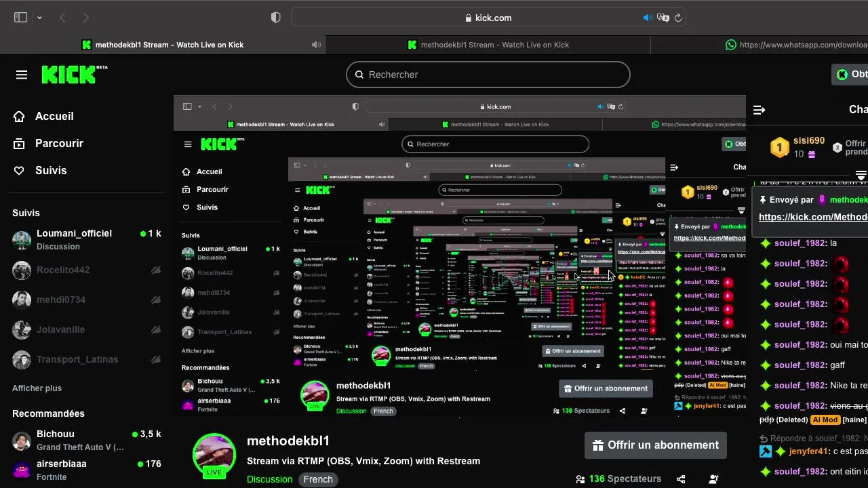The height and width of the screenshot is (488, 868).
Task: Open the hamburger menu beside the large Kick logo
Action: [22, 75]
